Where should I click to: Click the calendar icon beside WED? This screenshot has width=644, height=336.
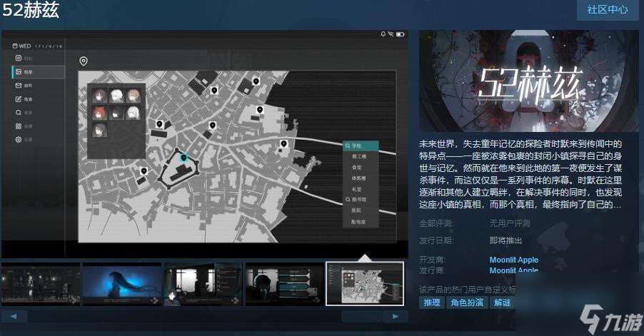(15, 46)
